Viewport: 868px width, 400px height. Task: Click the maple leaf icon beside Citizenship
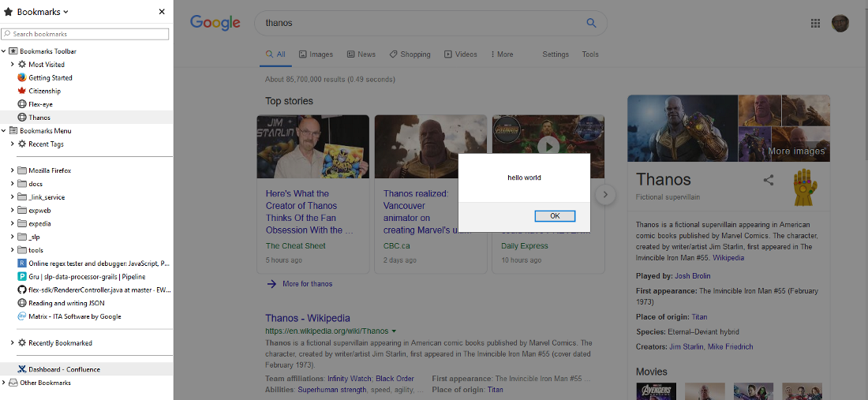[22, 92]
